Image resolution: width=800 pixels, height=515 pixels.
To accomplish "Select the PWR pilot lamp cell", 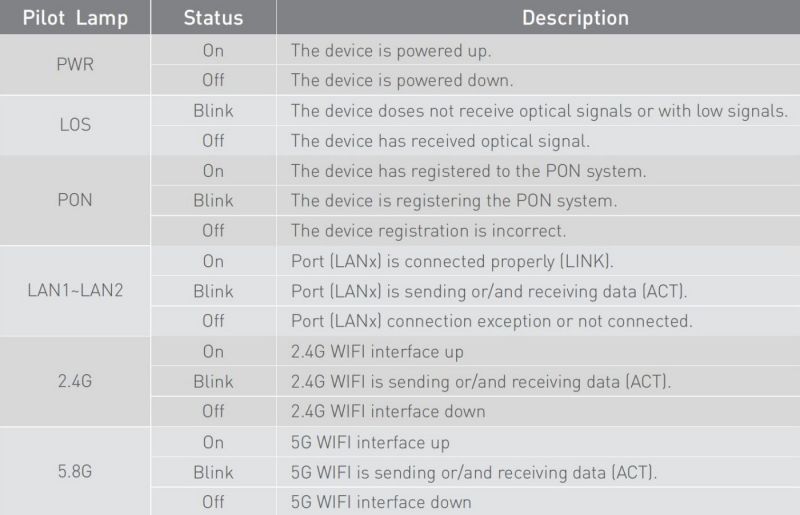I will [x=76, y=65].
